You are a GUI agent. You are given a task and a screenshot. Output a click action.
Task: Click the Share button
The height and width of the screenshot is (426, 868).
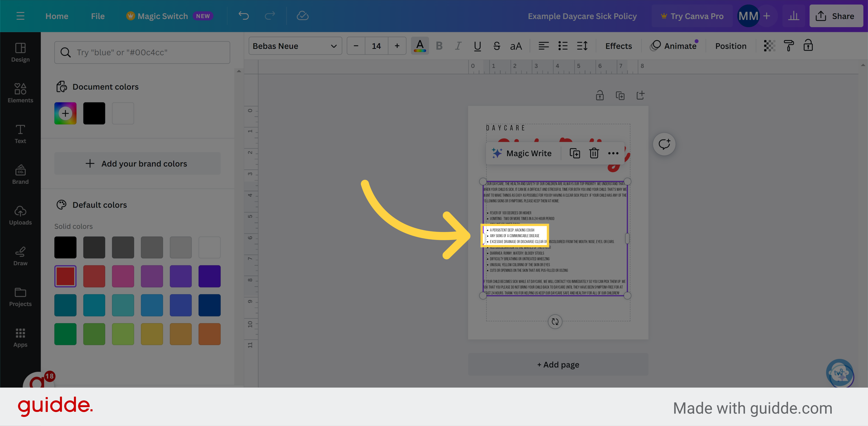click(836, 16)
